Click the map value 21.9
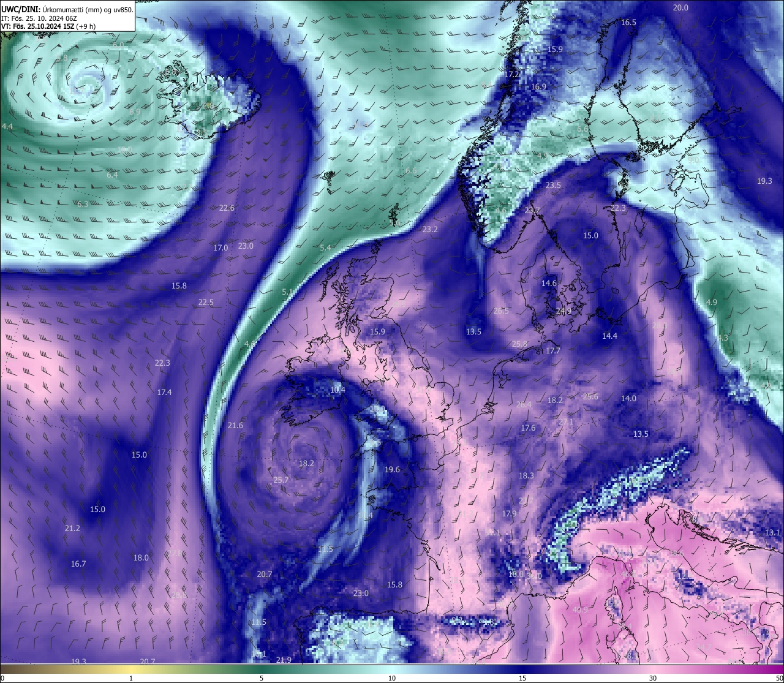This screenshot has height=683, width=784. click(x=284, y=660)
